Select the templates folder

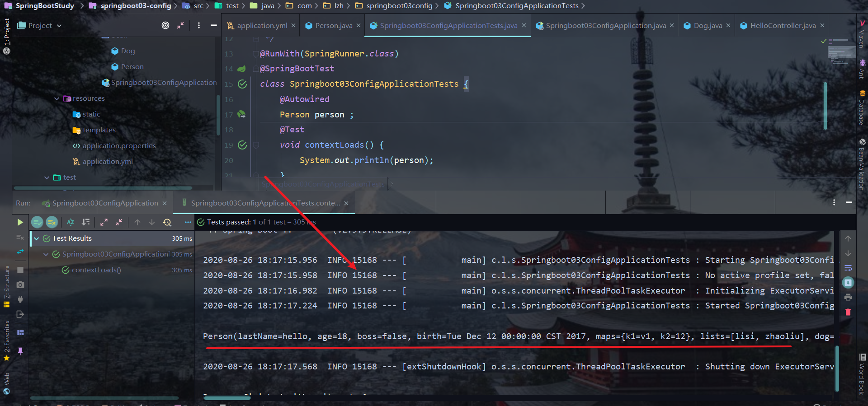tap(99, 130)
